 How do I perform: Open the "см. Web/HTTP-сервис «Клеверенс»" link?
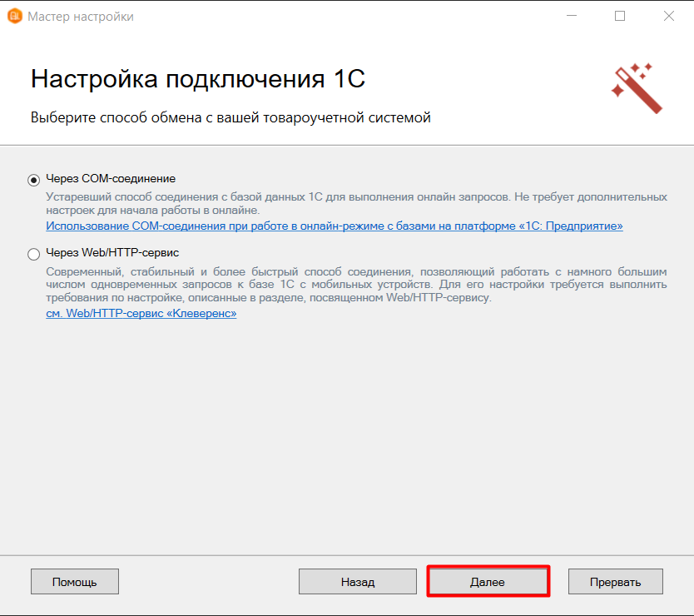click(x=141, y=313)
